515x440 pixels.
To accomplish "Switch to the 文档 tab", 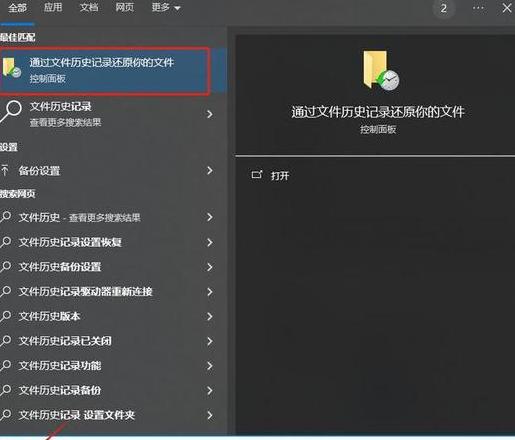I will click(x=89, y=7).
